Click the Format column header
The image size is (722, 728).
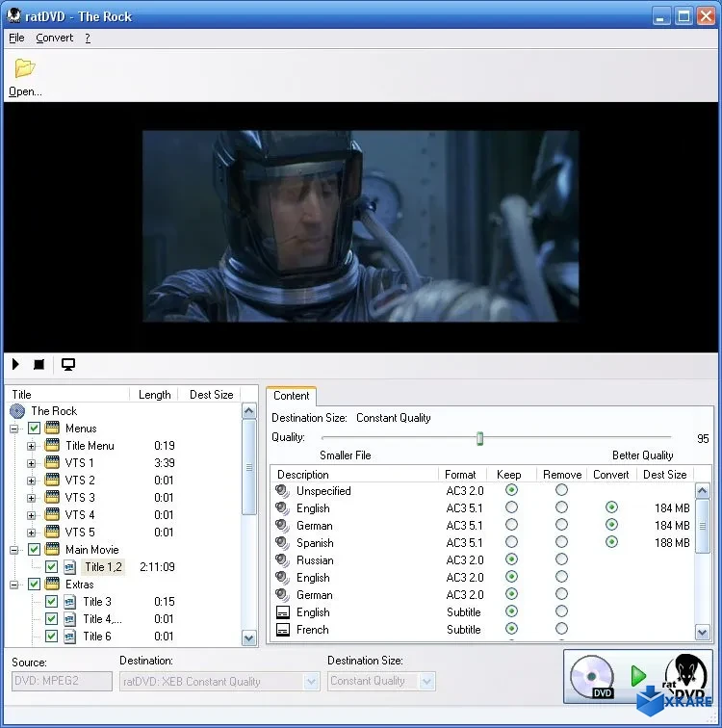pyautogui.click(x=462, y=474)
